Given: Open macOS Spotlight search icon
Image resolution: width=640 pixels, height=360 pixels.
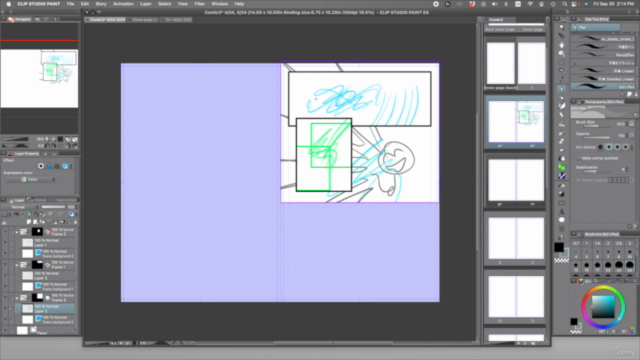Looking at the screenshot, I should tap(564, 4).
